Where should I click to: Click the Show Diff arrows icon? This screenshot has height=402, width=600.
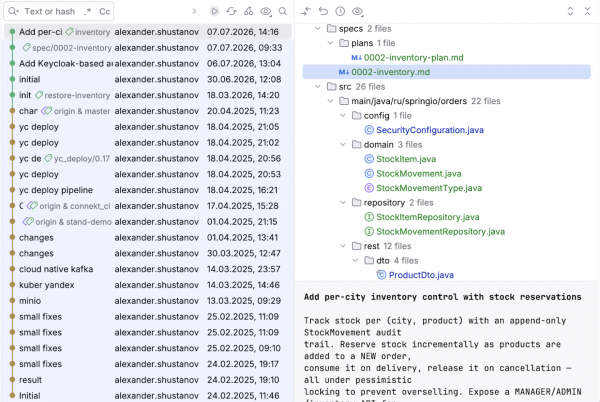point(306,11)
